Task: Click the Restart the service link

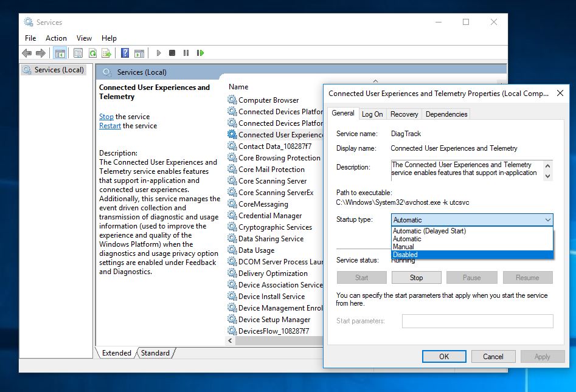Action: point(110,126)
